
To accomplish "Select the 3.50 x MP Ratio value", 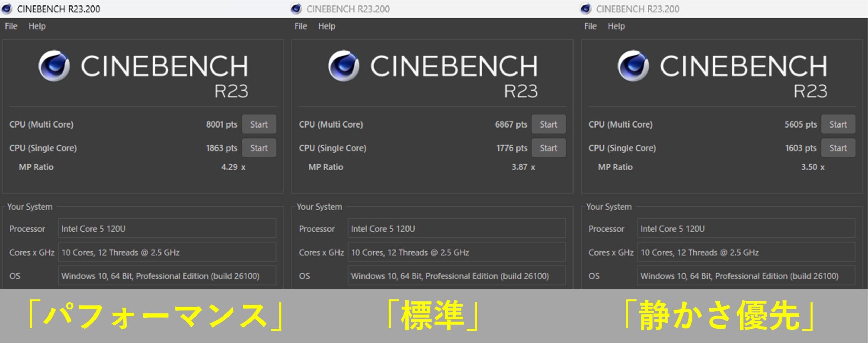I will click(x=813, y=167).
